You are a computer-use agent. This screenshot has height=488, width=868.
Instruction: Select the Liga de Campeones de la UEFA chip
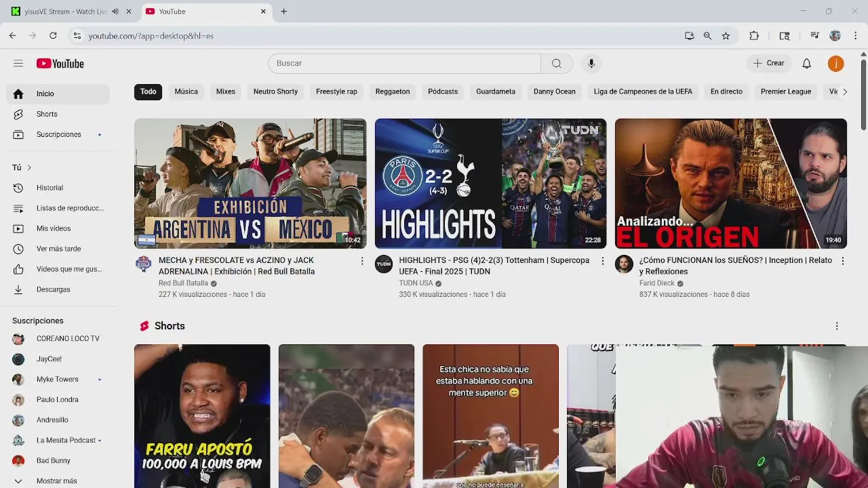643,91
